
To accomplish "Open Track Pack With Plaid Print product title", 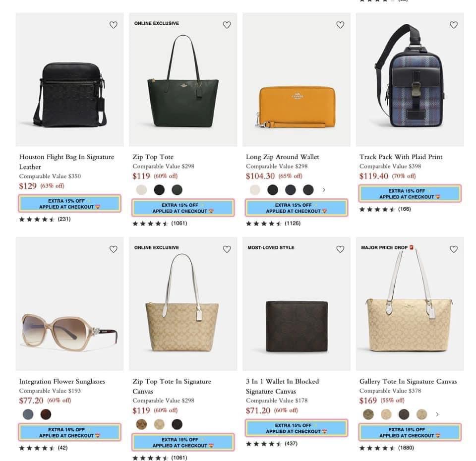I will tap(401, 157).
